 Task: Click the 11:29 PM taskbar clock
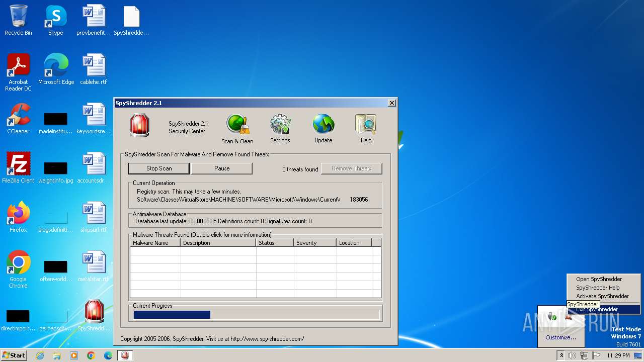(x=618, y=355)
